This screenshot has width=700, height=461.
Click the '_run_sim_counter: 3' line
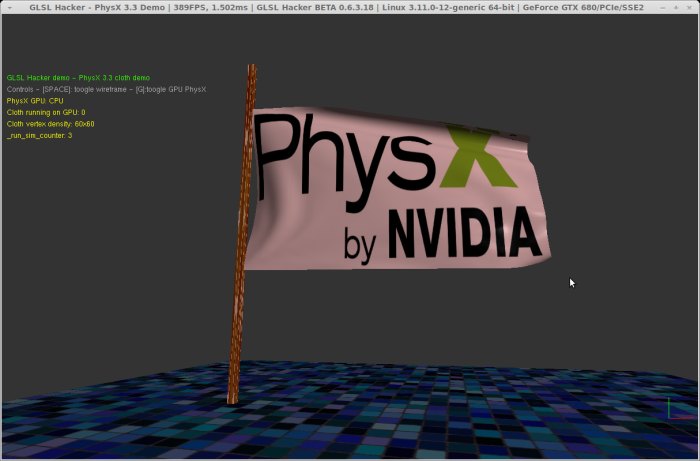[39, 136]
